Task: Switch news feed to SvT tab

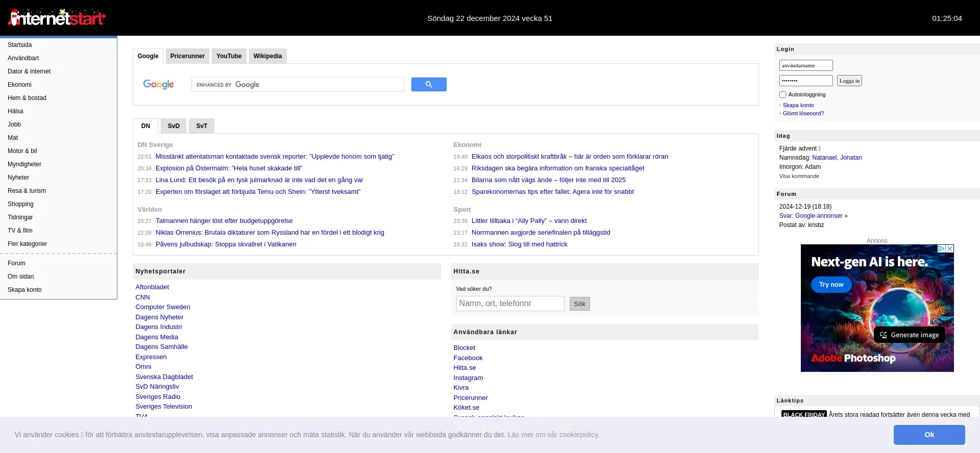Action: [202, 126]
